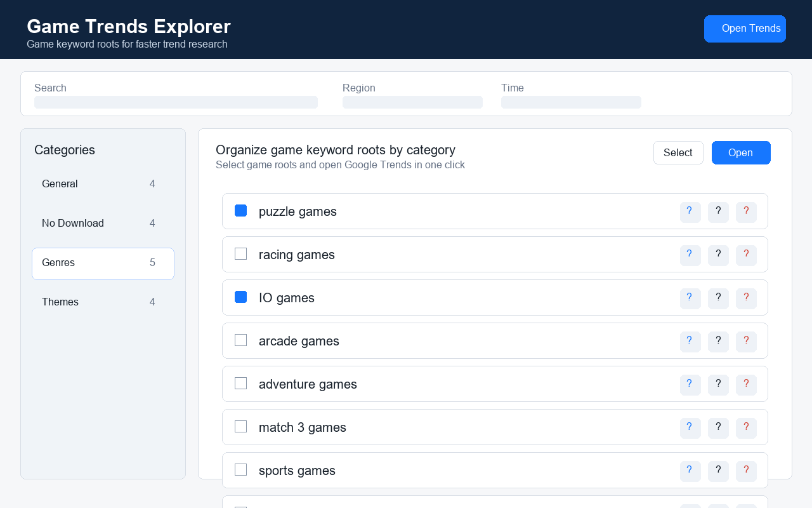Click the "sports games" label text
Image resolution: width=812 pixels, height=508 pixels.
coord(297,471)
